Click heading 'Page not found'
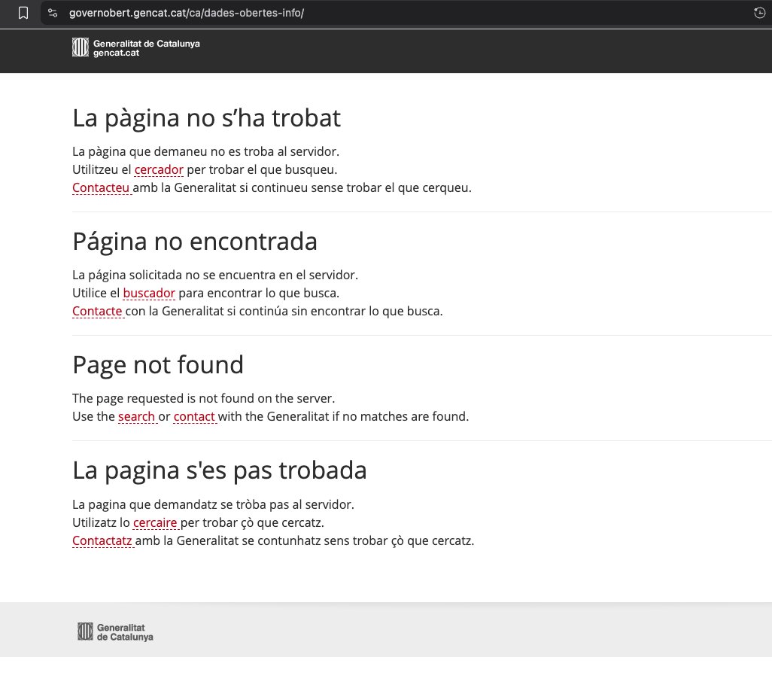 point(158,365)
